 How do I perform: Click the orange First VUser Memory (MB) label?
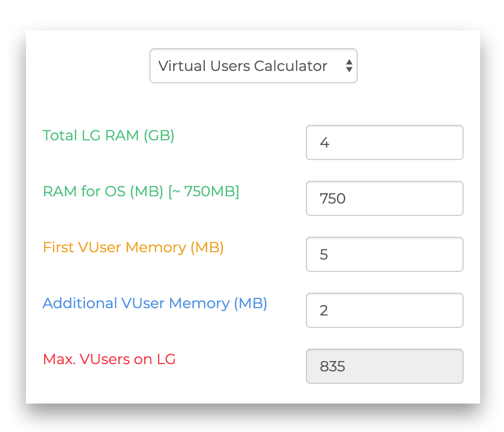[x=133, y=247]
